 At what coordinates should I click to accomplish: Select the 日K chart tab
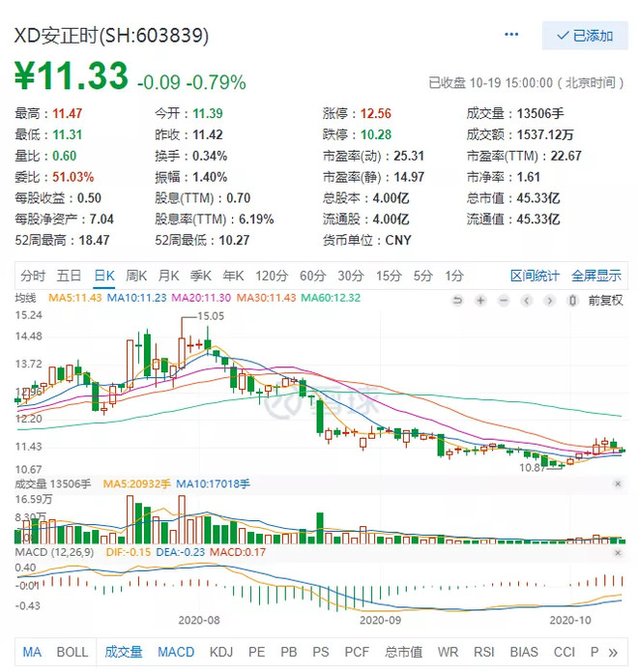[x=104, y=276]
